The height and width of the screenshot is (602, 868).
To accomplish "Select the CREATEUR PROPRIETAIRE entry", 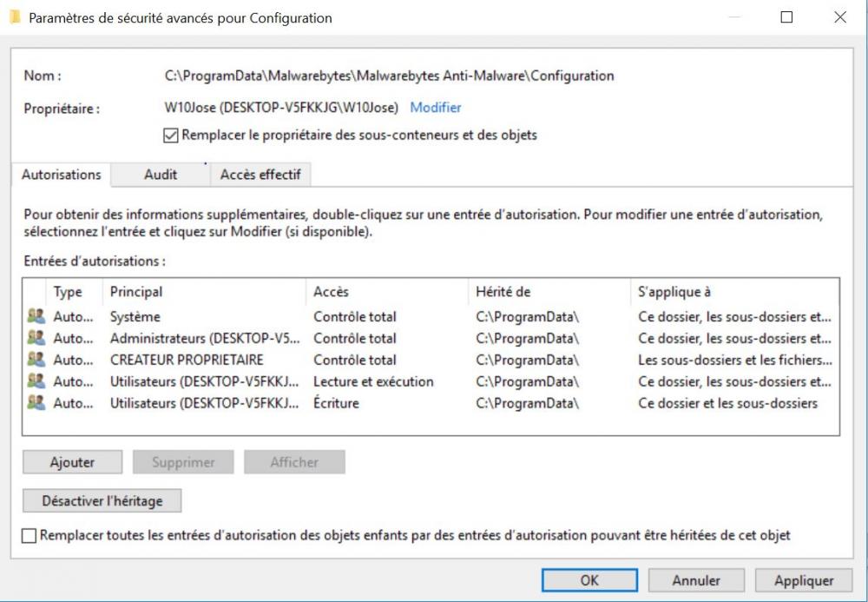I will point(431,360).
